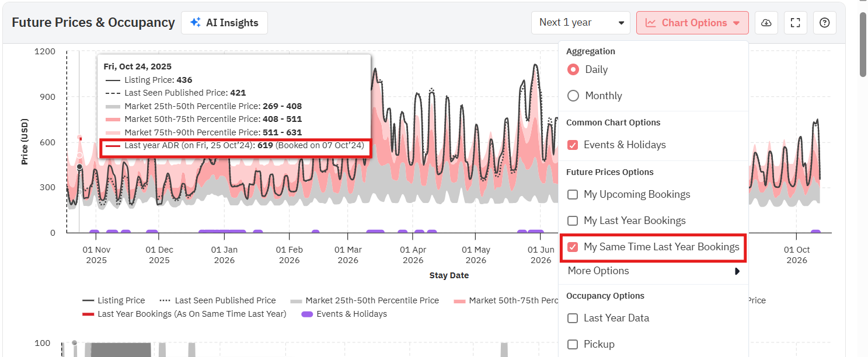This screenshot has width=868, height=357.
Task: Select the Monthly aggregation radio button
Action: (573, 96)
